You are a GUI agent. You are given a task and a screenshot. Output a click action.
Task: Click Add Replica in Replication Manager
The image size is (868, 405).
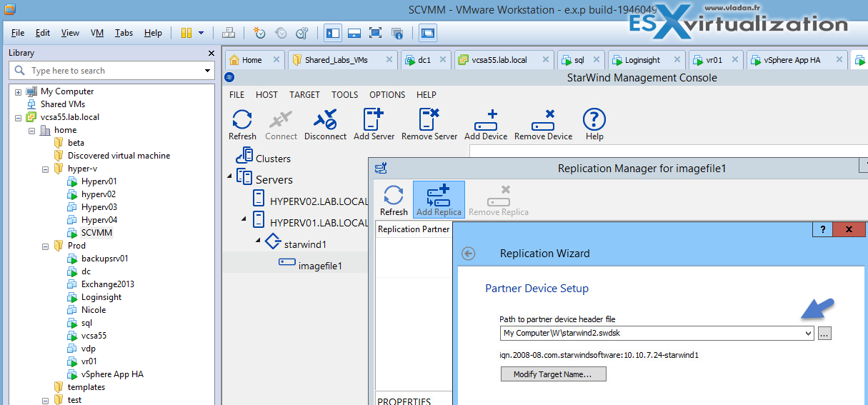pos(439,200)
